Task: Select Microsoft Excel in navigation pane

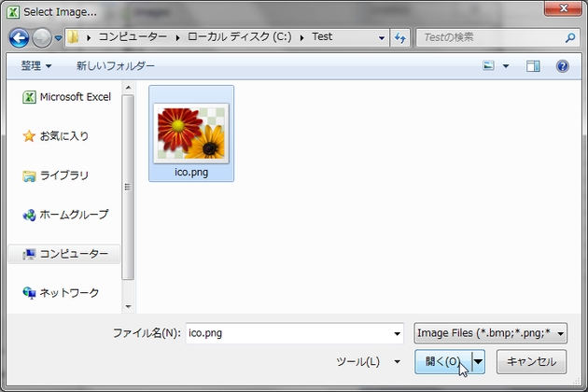Action: (x=67, y=97)
